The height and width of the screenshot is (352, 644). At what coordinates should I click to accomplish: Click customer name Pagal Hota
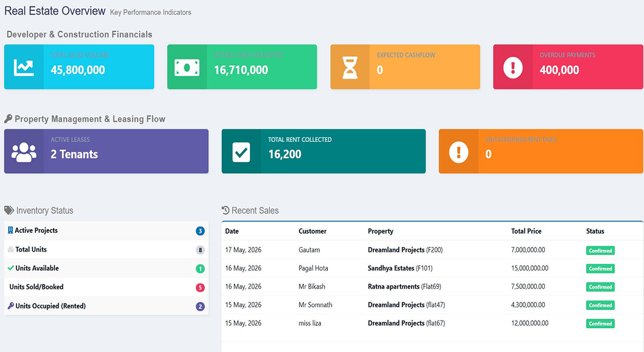point(313,268)
